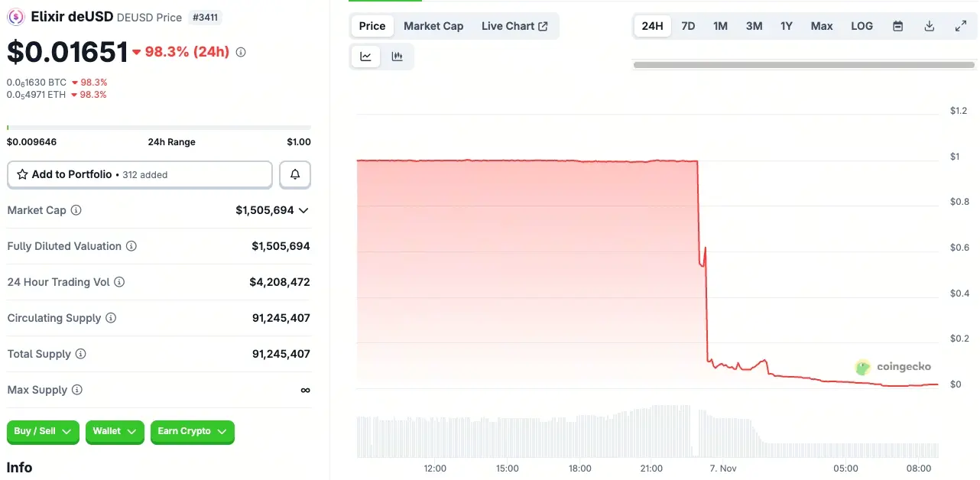Click the 24h Range price slider bar
This screenshot has height=480, width=980.
point(159,127)
